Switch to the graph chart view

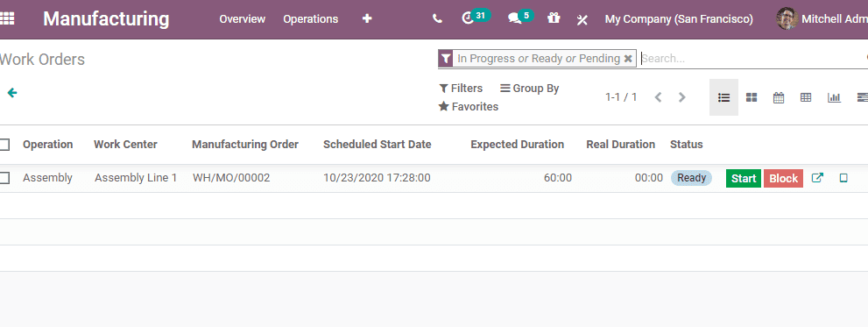[x=834, y=97]
